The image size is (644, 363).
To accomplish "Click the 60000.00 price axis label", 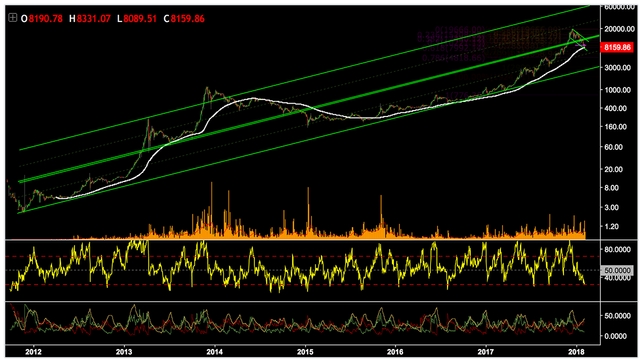I will tap(619, 8).
